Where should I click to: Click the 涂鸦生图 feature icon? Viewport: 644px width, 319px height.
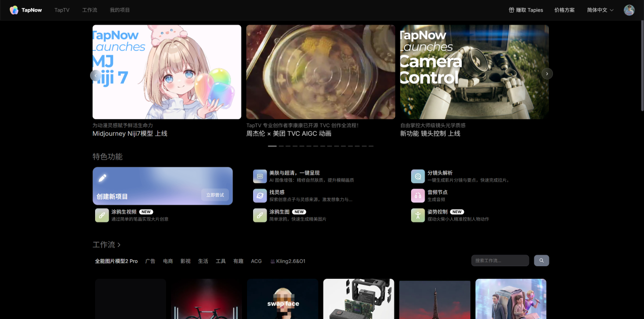pos(260,215)
